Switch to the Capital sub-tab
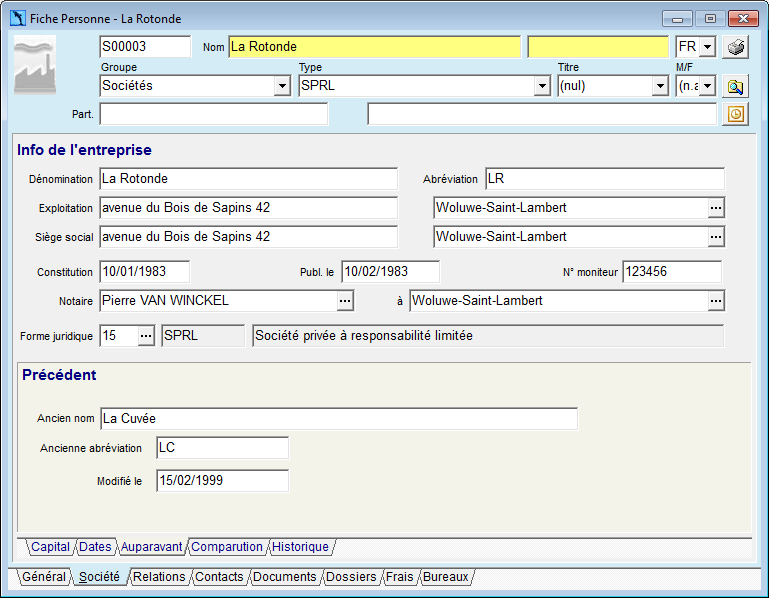769x598 pixels. [50, 546]
